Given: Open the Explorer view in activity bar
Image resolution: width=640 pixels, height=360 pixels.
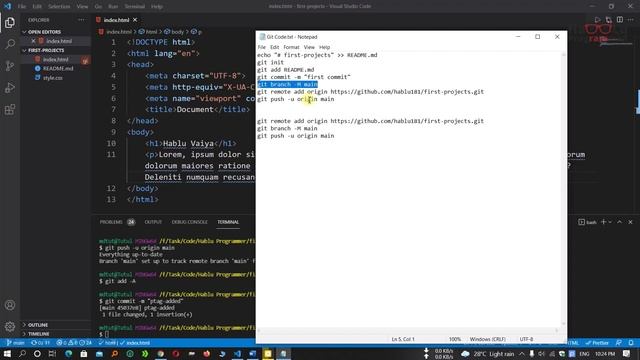Looking at the screenshot, I should [10, 22].
